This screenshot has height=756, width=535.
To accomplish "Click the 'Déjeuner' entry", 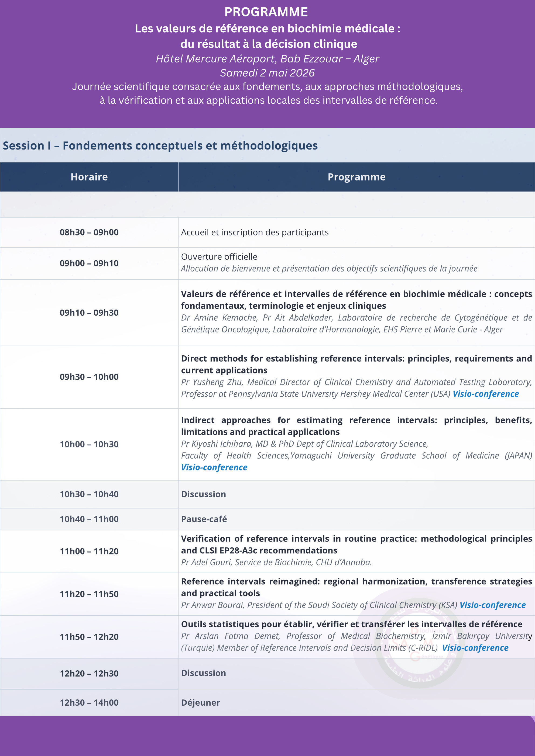I will 200,703.
